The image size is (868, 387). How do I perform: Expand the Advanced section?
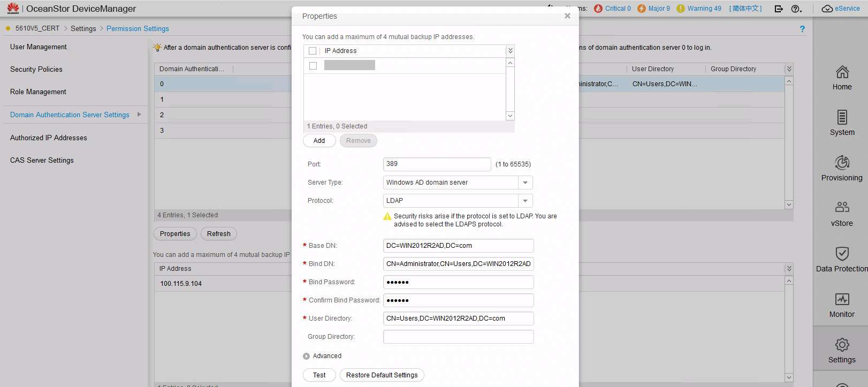pos(306,356)
